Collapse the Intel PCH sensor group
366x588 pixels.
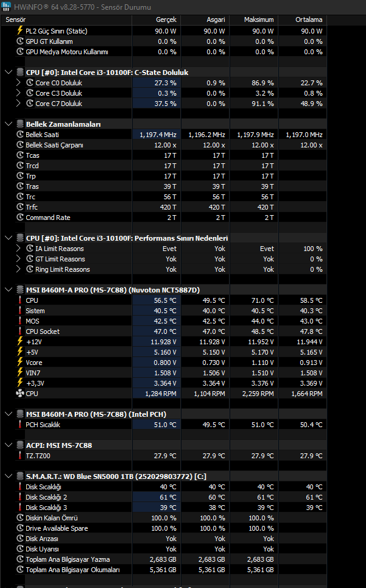pyautogui.click(x=9, y=414)
